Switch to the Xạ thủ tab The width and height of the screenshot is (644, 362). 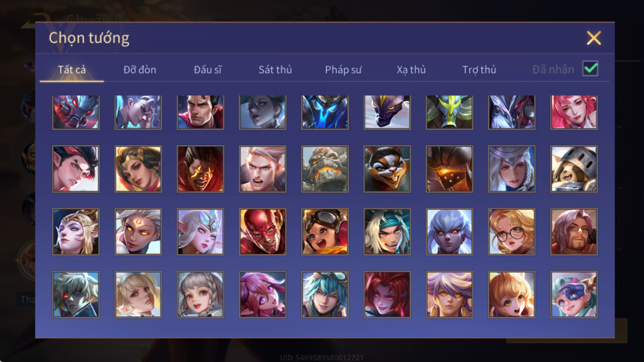pyautogui.click(x=411, y=70)
